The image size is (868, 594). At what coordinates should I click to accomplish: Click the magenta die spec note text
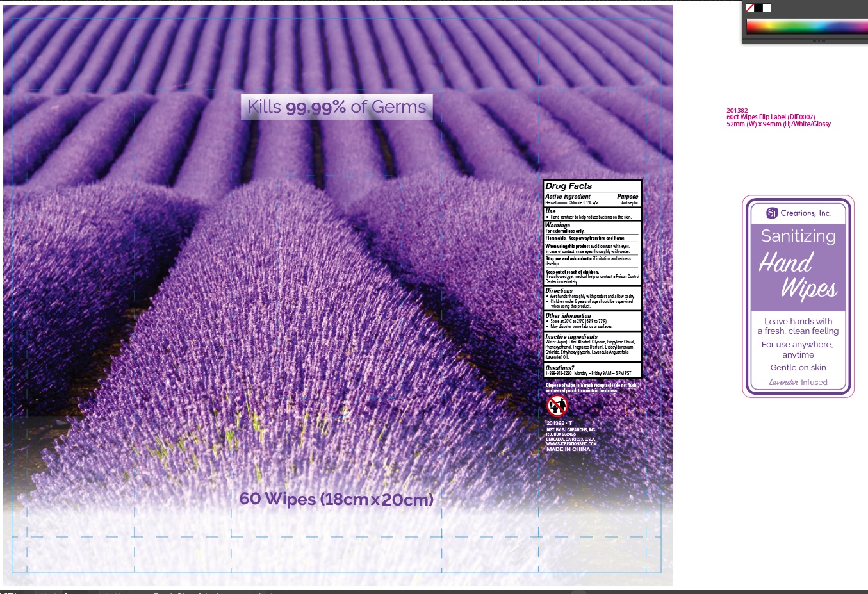click(778, 117)
